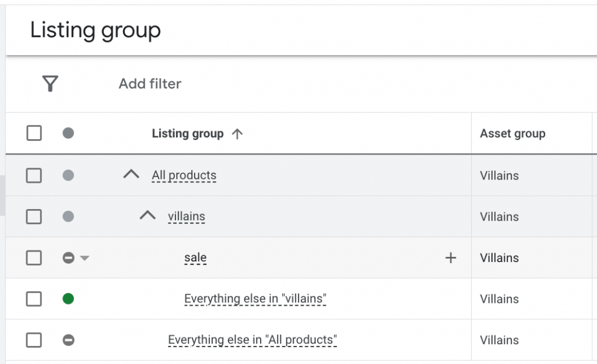The width and height of the screenshot is (597, 364).
Task: Open the All products listing group link
Action: coord(184,175)
